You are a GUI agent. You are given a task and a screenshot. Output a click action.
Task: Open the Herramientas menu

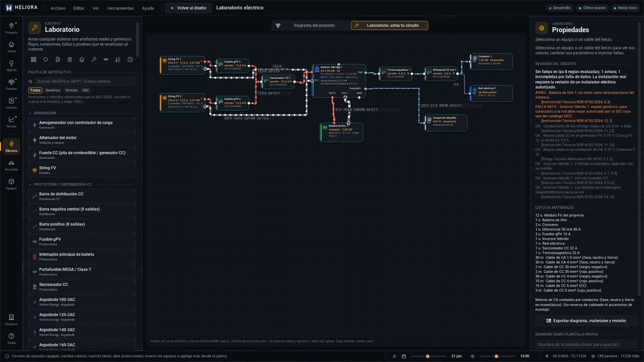120,8
